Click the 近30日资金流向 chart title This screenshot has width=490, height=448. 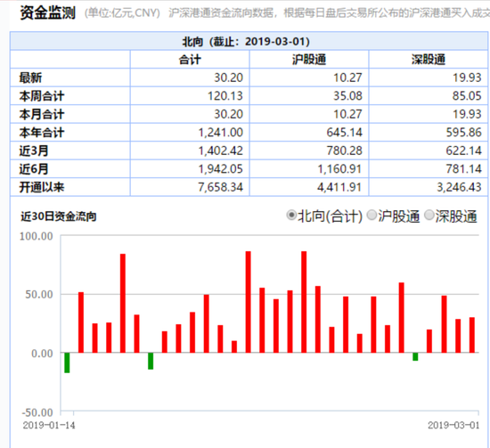tap(59, 216)
